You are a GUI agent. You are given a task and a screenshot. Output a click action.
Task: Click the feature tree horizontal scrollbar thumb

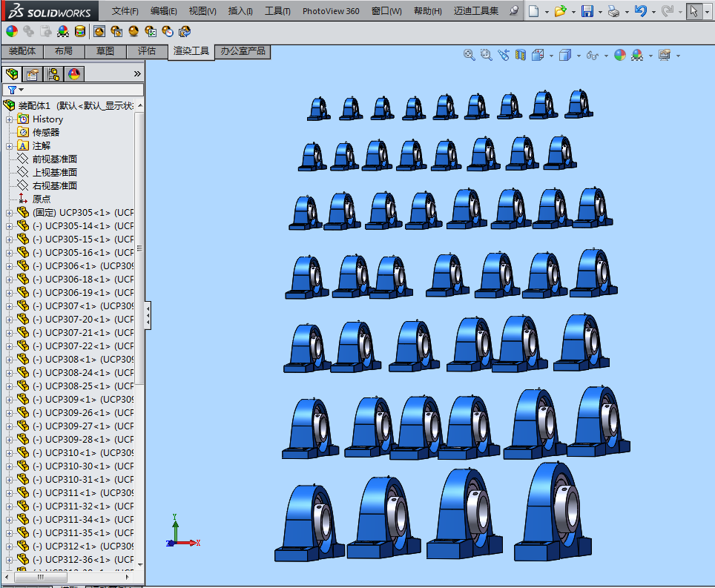click(41, 577)
